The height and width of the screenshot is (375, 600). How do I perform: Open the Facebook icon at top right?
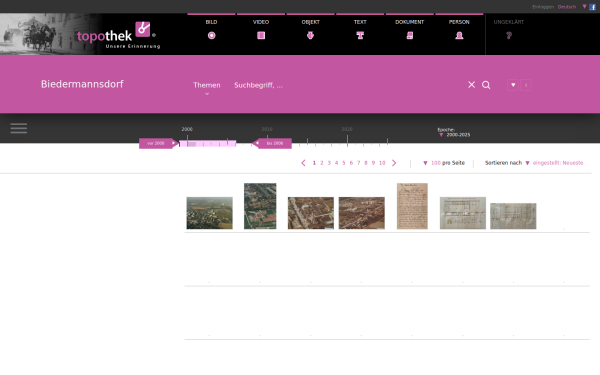pos(592,7)
